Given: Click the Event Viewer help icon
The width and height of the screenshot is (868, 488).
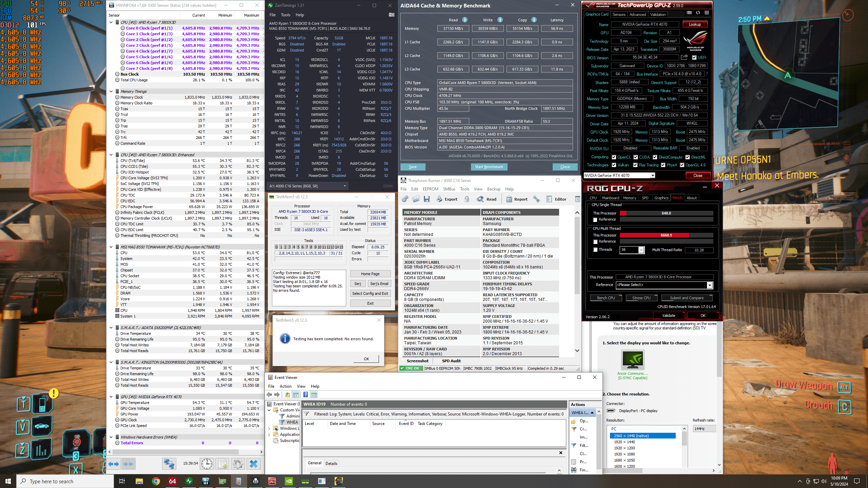Looking at the screenshot, I should [x=305, y=394].
